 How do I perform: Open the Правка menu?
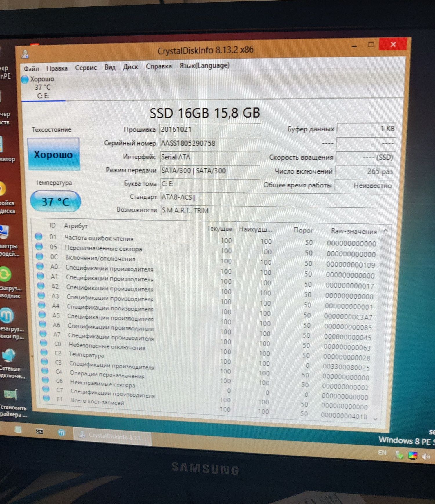pyautogui.click(x=57, y=68)
